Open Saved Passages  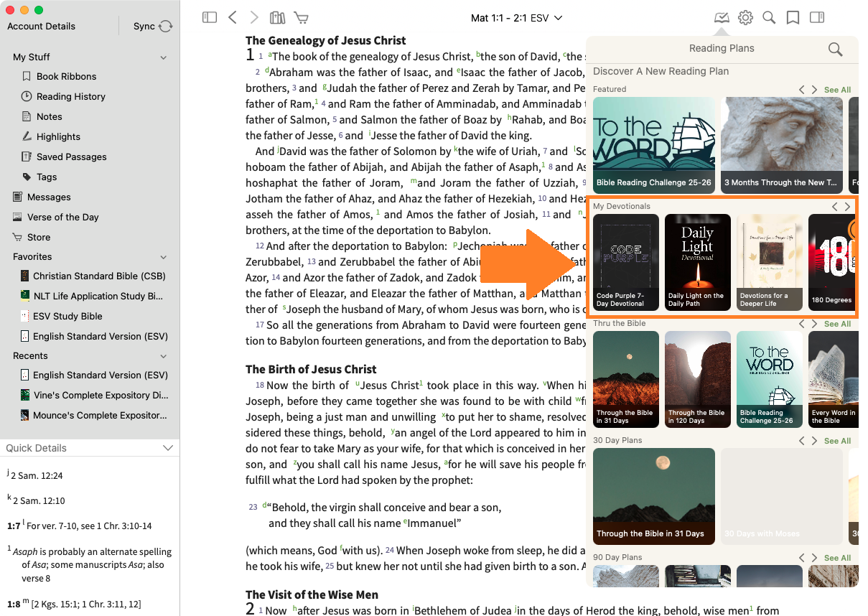[71, 157]
